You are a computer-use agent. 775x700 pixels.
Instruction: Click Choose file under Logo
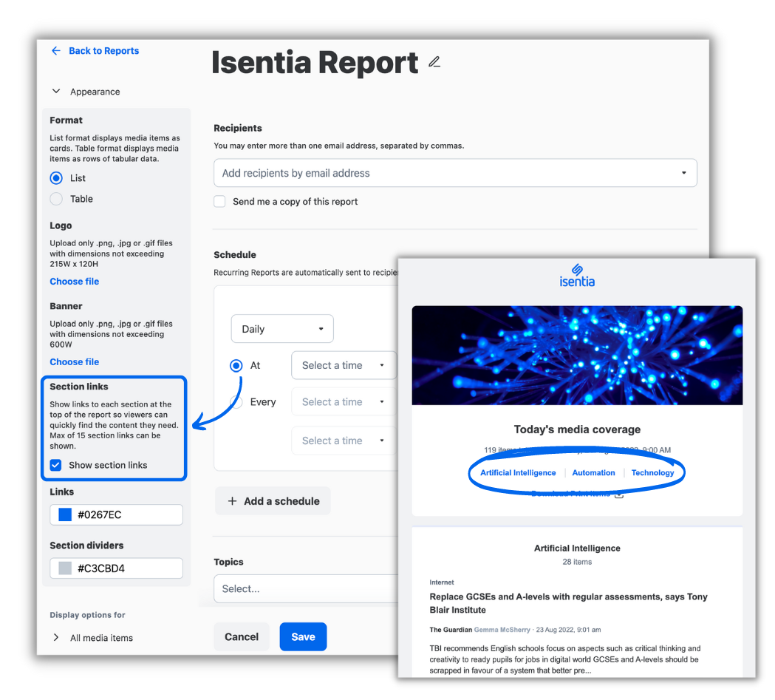pyautogui.click(x=74, y=282)
